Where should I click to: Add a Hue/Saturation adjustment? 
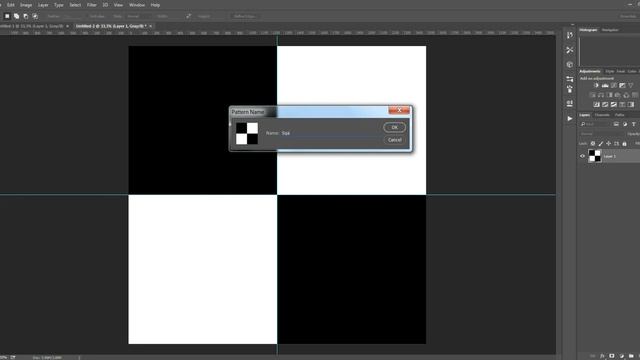click(x=592, y=95)
